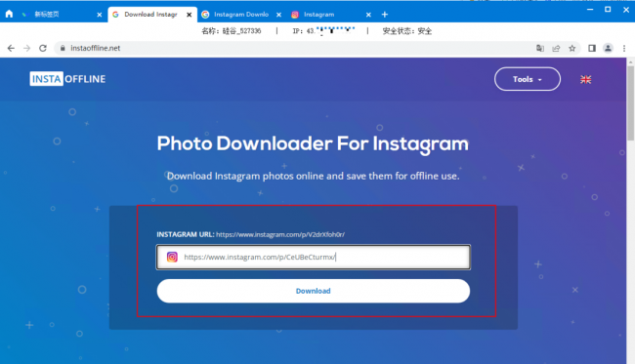Click the page vertical scrollbar thumb
The height and width of the screenshot is (364, 635).
click(630, 103)
